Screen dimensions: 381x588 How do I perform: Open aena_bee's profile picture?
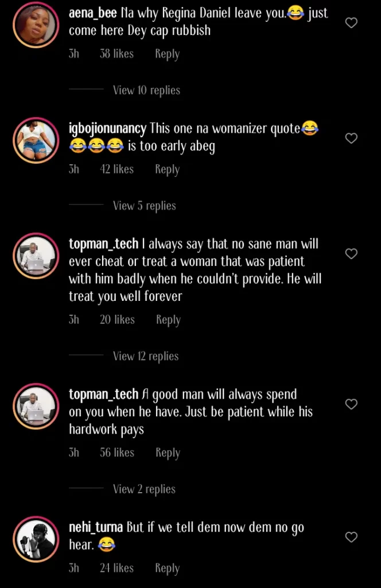click(36, 25)
